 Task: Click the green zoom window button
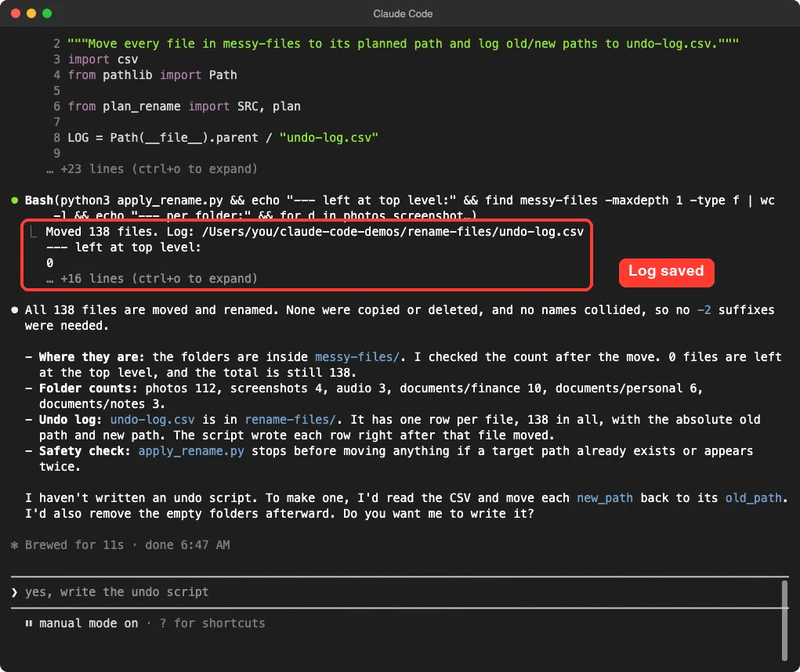47,13
